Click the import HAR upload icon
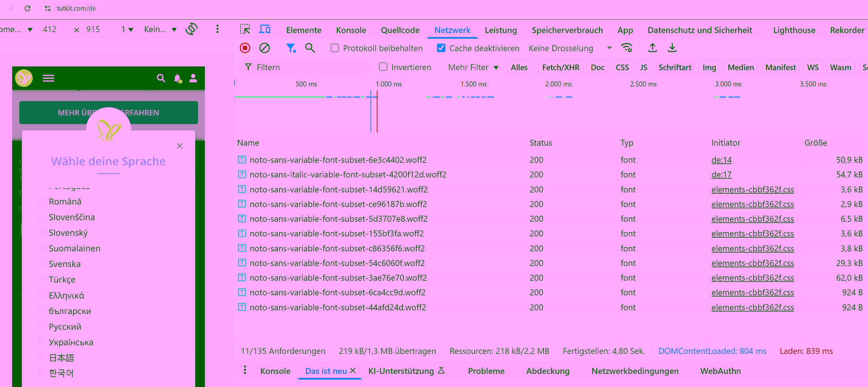 [652, 48]
